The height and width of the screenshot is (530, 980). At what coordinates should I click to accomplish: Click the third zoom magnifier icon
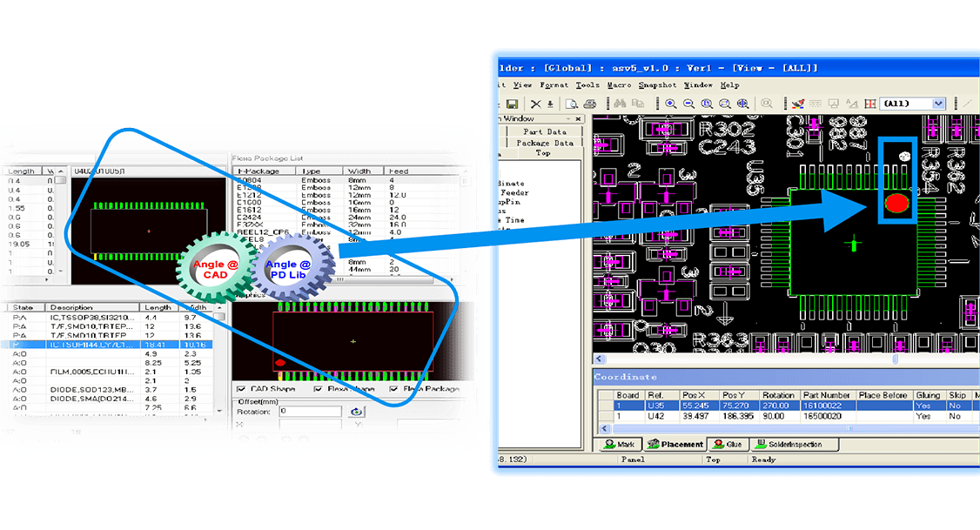(707, 104)
